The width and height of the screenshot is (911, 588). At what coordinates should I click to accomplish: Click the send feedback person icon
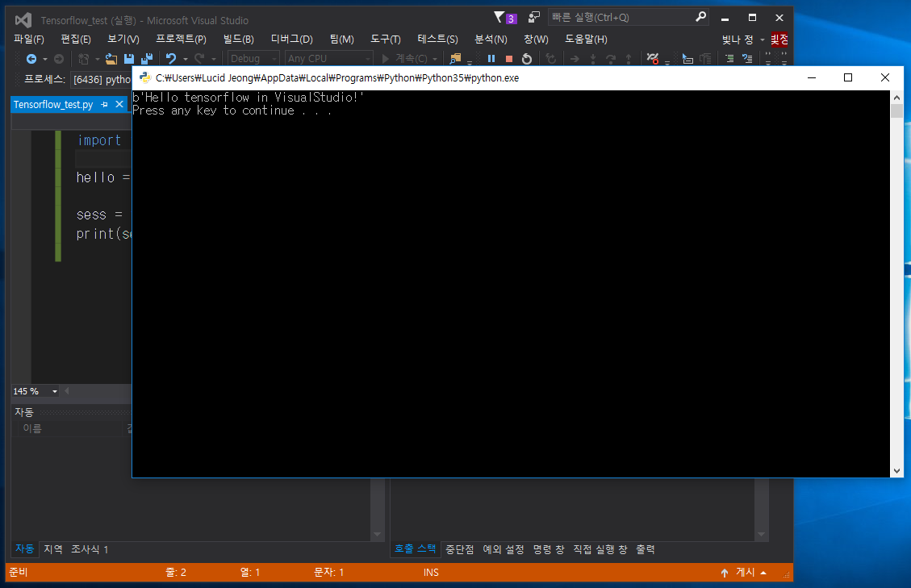coord(534,17)
